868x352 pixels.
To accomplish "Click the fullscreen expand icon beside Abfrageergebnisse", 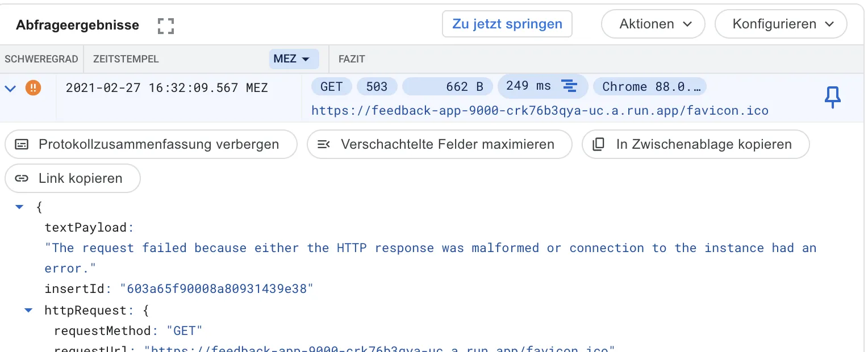I will [165, 26].
